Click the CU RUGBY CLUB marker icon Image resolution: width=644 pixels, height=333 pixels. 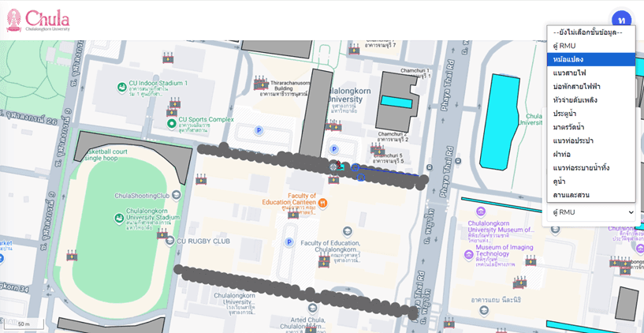pos(170,241)
